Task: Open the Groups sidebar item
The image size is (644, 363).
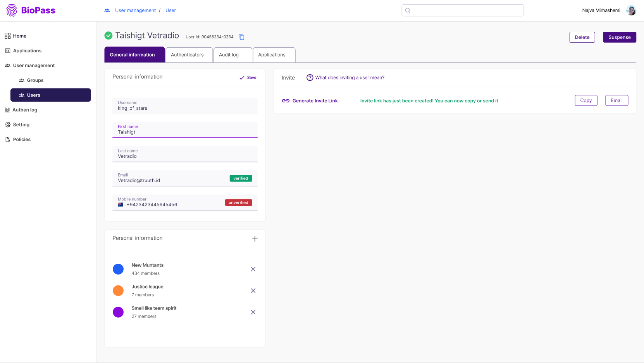Action: (x=35, y=80)
